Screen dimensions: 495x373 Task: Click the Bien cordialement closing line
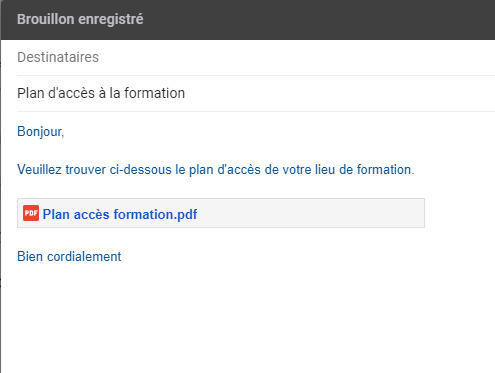click(69, 257)
